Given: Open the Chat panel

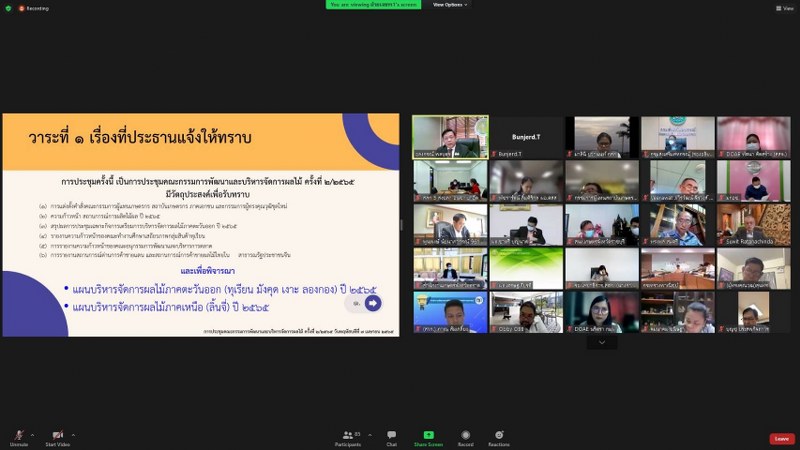Looking at the screenshot, I should click(391, 435).
